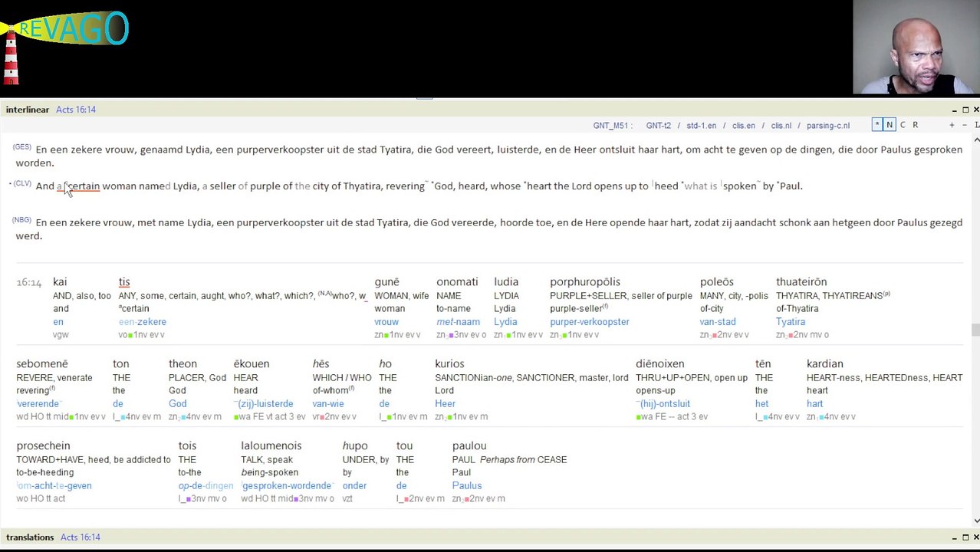Screen dimensions: 980x552
Task: Click the Greek word 'ludia'
Action: 506,282
